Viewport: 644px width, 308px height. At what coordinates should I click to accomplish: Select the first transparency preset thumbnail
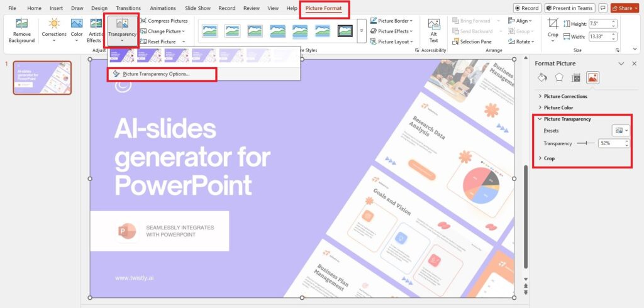[122, 55]
